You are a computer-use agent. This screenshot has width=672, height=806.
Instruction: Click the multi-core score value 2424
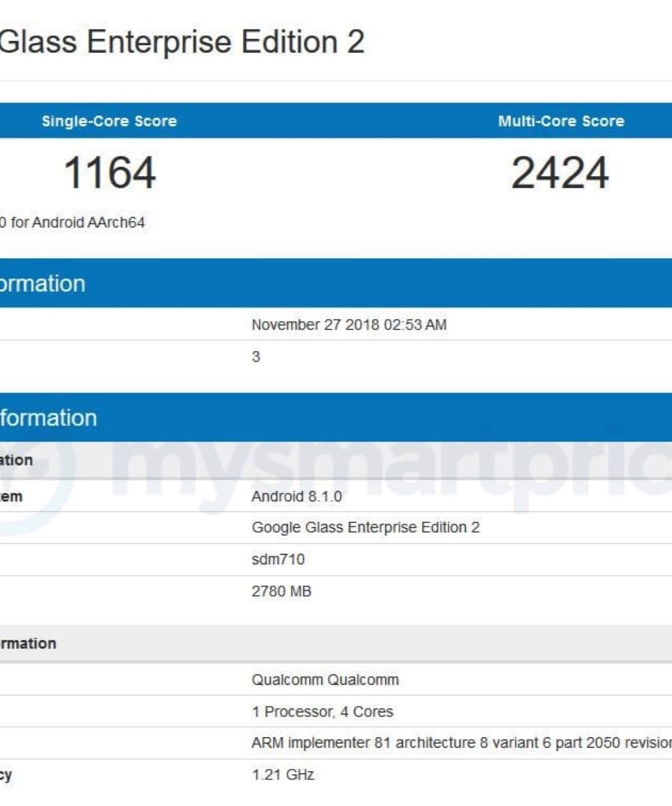click(x=559, y=173)
